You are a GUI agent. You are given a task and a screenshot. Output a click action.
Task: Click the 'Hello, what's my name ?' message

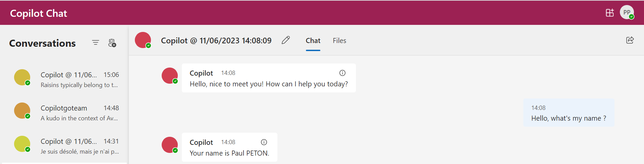point(569,118)
